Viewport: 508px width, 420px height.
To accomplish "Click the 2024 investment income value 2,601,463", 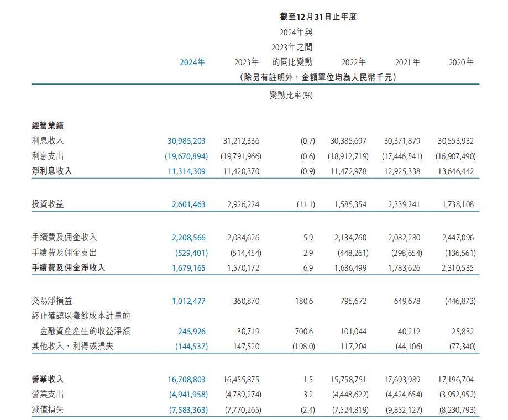I will 188,204.
